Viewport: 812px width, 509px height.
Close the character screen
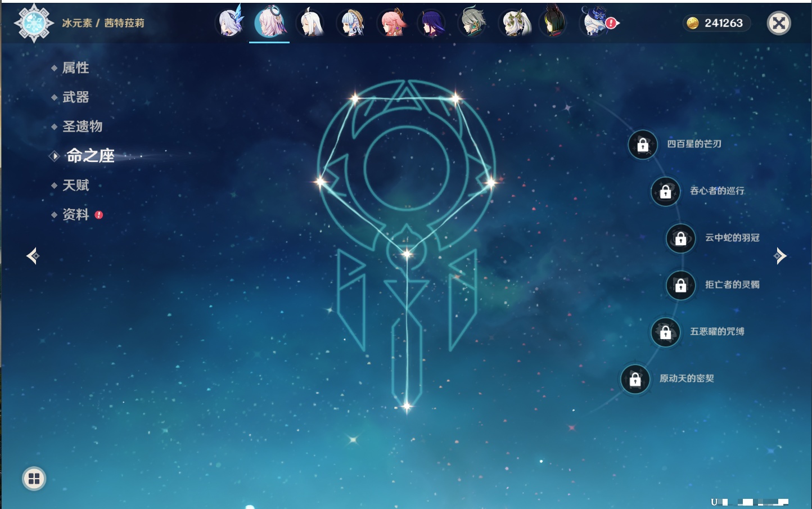(x=779, y=23)
